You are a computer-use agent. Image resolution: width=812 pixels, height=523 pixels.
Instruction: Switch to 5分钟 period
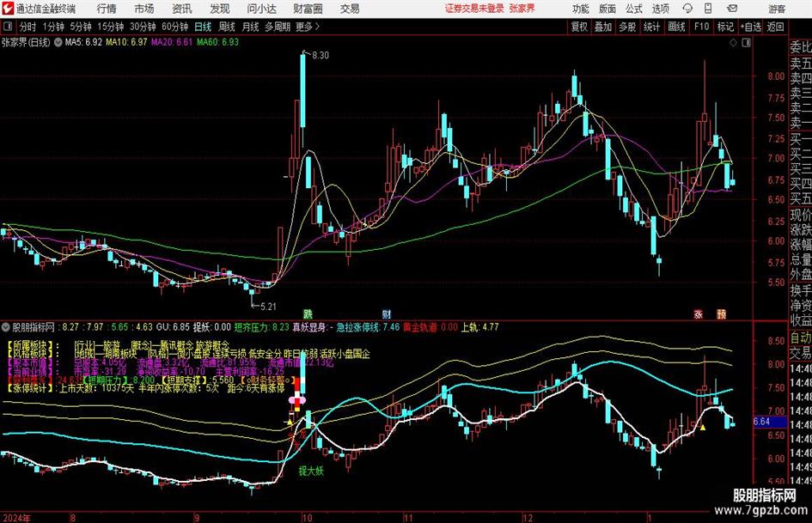(x=81, y=27)
